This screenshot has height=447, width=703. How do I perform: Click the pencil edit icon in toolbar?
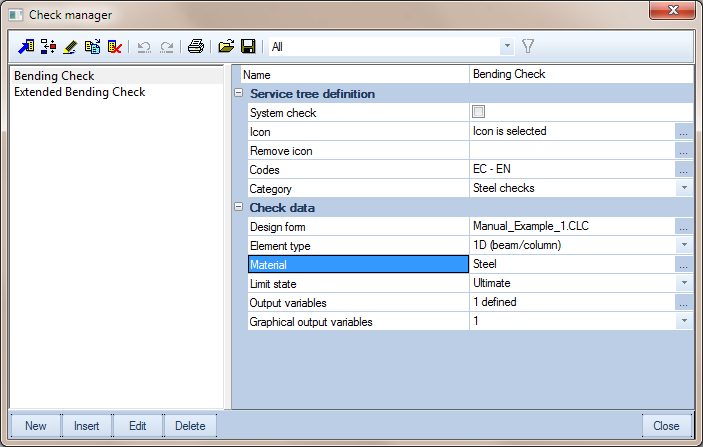click(x=70, y=46)
